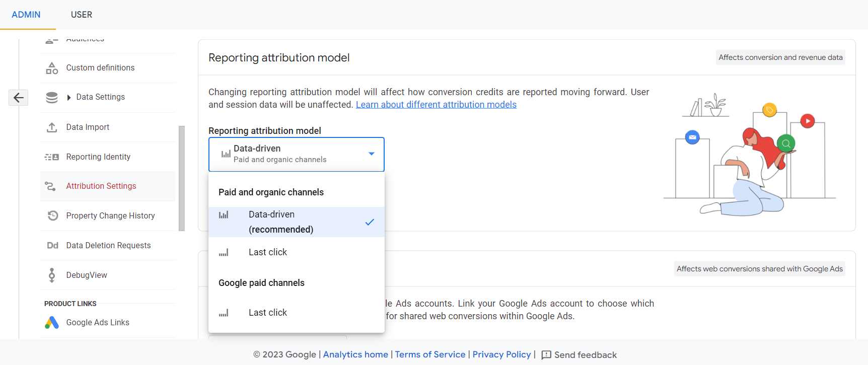Click the Data Settings database icon
The width and height of the screenshot is (868, 365).
(x=52, y=97)
